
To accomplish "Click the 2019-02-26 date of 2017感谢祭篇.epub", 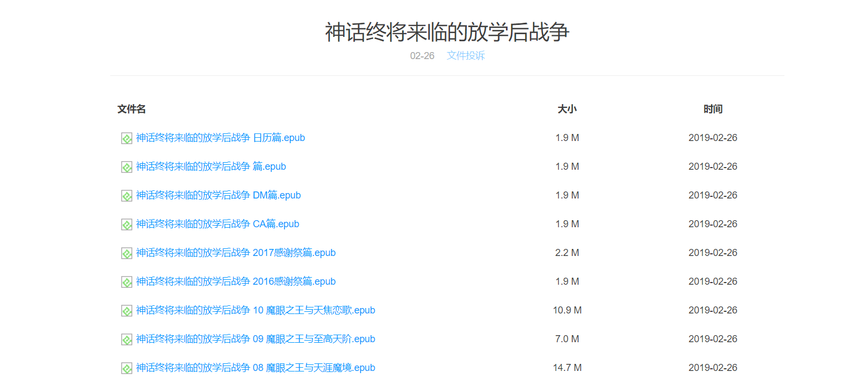I will pyautogui.click(x=713, y=253).
